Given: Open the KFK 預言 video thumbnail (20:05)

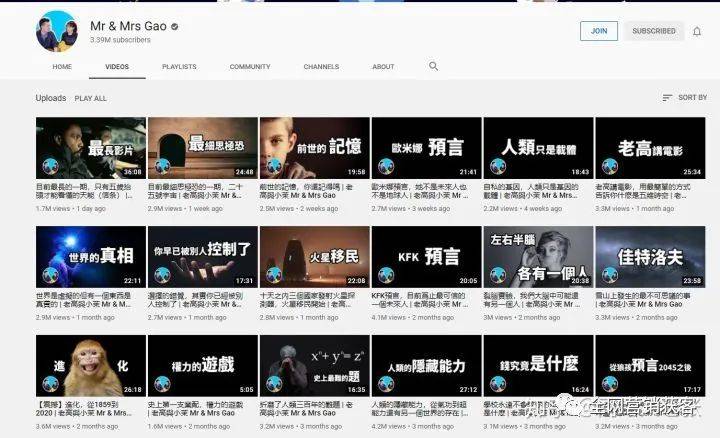Looking at the screenshot, I should coord(427,257).
